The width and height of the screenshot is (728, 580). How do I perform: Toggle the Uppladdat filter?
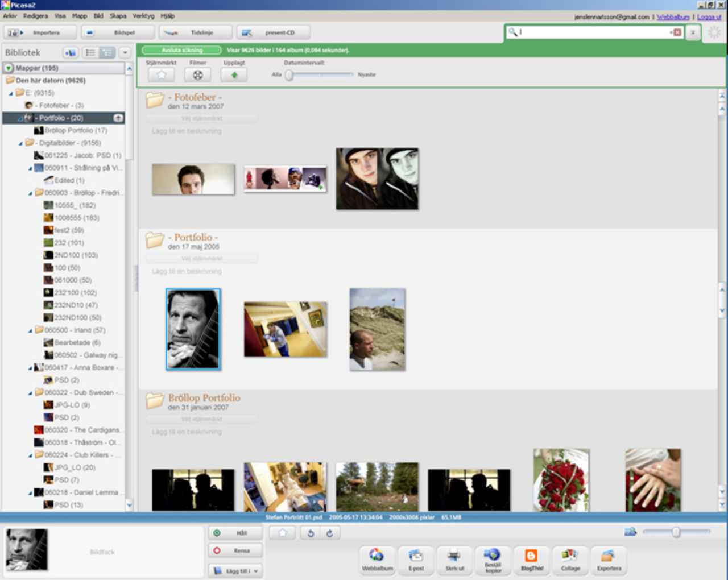tap(234, 74)
